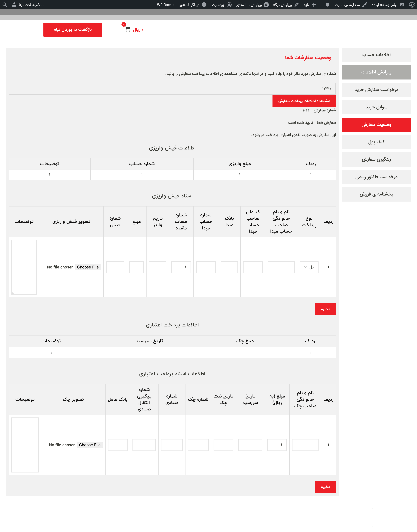Click نام و نام خانوادگی صاحب حساب مبدا field
The width and height of the screenshot is (417, 532).
pyautogui.click(x=281, y=267)
